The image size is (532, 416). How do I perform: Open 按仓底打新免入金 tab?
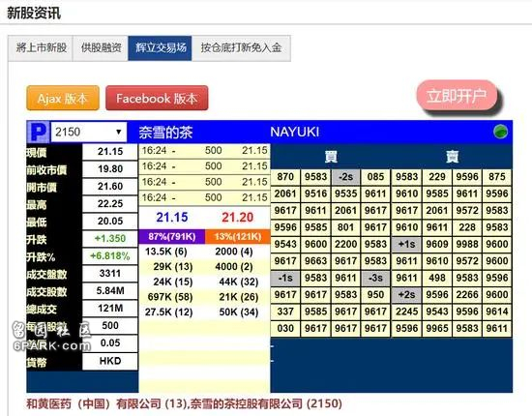coord(241,47)
